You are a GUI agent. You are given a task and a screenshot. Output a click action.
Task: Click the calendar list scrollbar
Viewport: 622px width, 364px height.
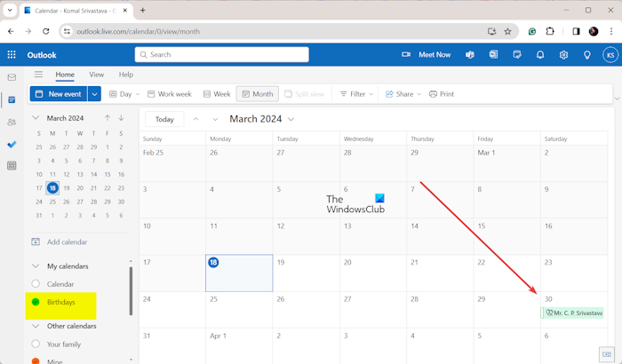[x=131, y=291]
